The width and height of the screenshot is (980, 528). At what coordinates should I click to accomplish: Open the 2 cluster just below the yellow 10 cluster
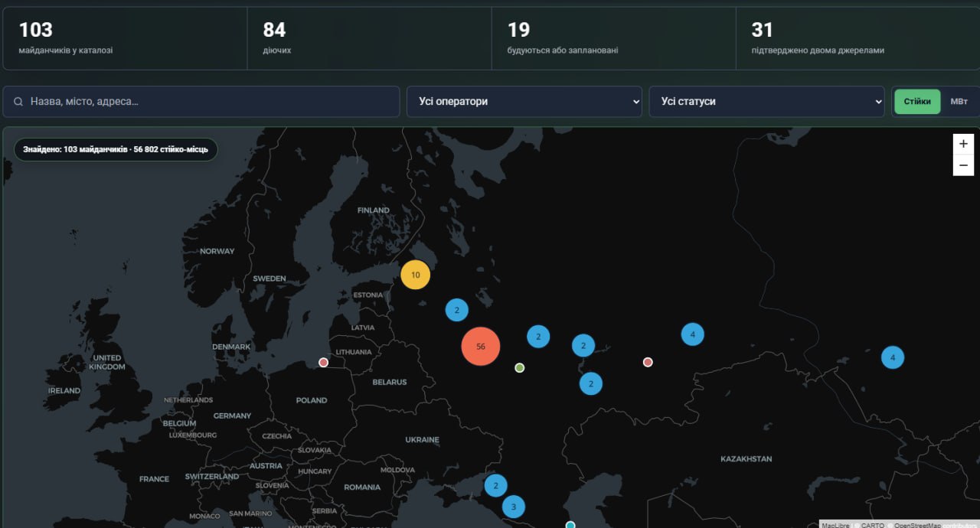point(457,310)
